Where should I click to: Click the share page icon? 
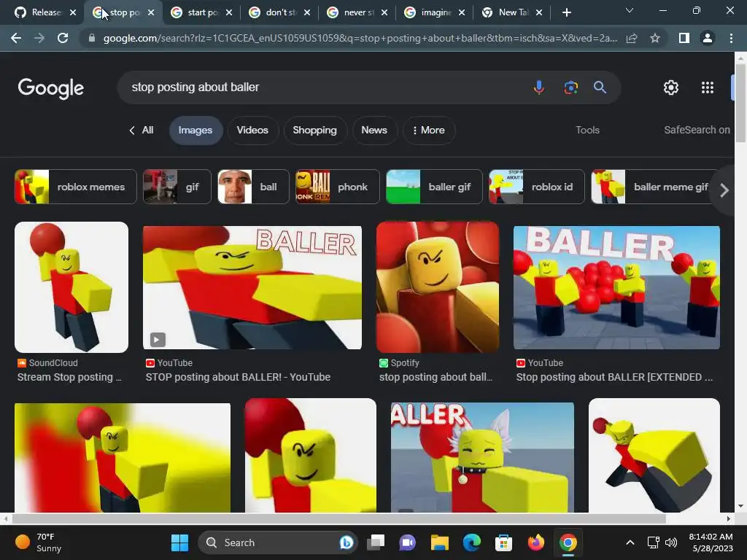point(632,38)
